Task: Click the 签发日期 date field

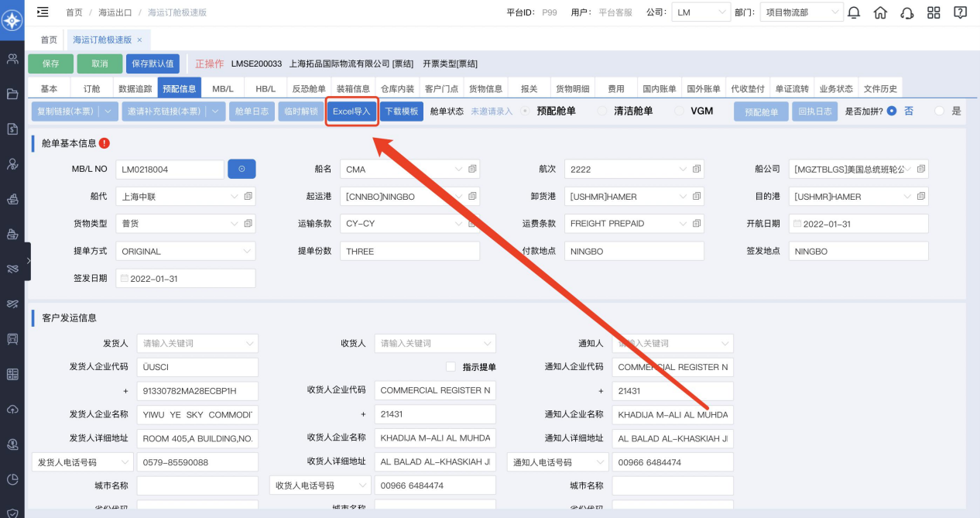Action: coord(185,279)
